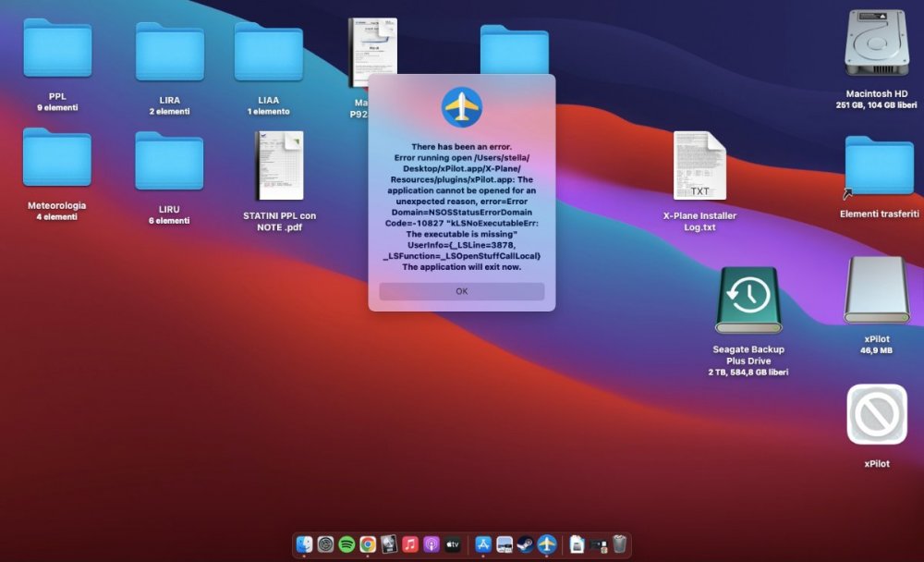The width and height of the screenshot is (924, 562).
Task: Click the airplane installer icon in dock
Action: 546,544
